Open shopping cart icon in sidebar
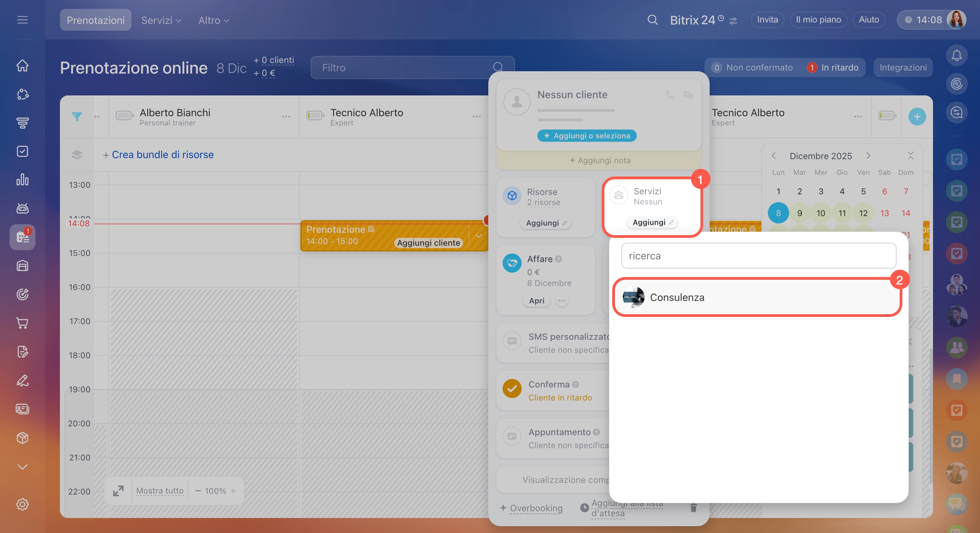Image resolution: width=980 pixels, height=533 pixels. coord(22,323)
